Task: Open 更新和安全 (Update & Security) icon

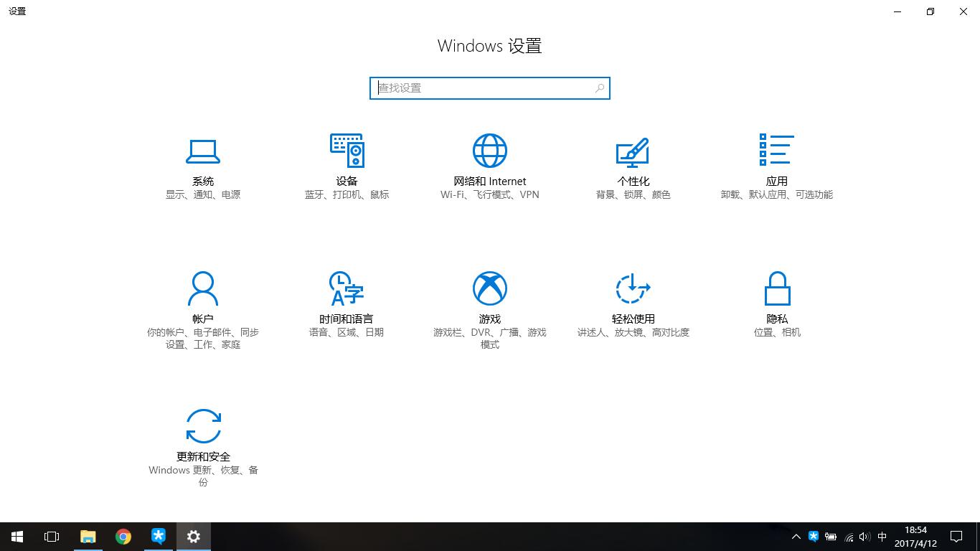Action: [x=203, y=426]
